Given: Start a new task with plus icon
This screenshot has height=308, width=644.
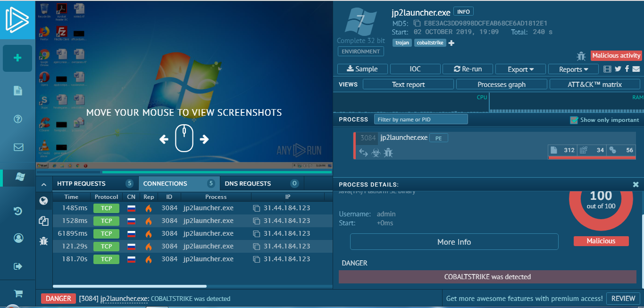Looking at the screenshot, I should (17, 58).
